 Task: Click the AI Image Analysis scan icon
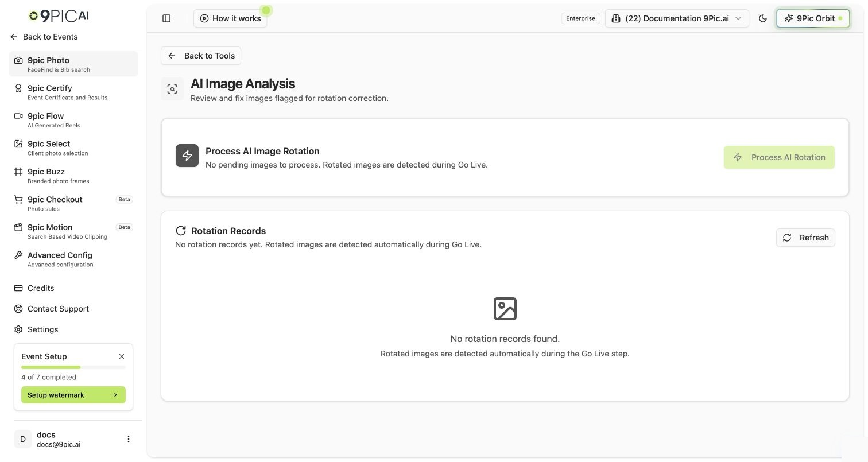172,89
